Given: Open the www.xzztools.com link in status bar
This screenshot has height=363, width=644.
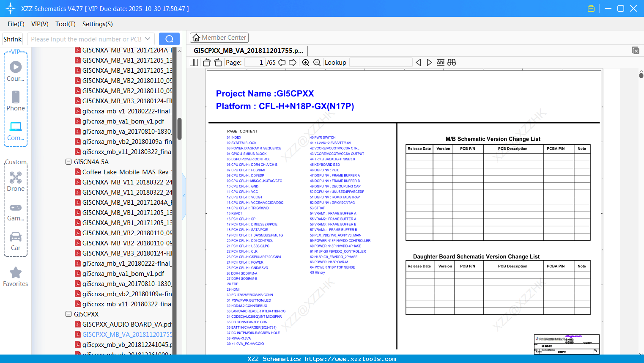Looking at the screenshot, I should 350,359.
